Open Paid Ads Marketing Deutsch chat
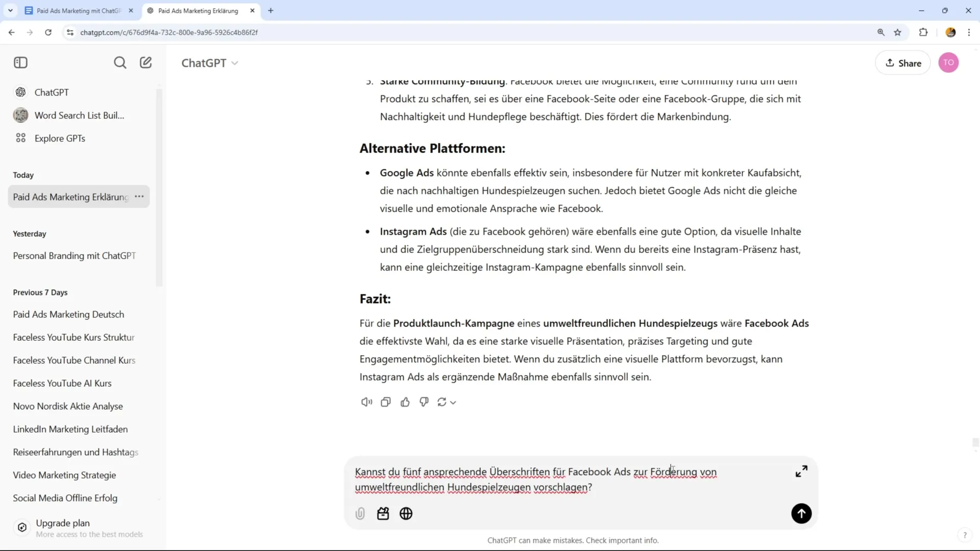The width and height of the screenshot is (980, 551). [x=68, y=314]
